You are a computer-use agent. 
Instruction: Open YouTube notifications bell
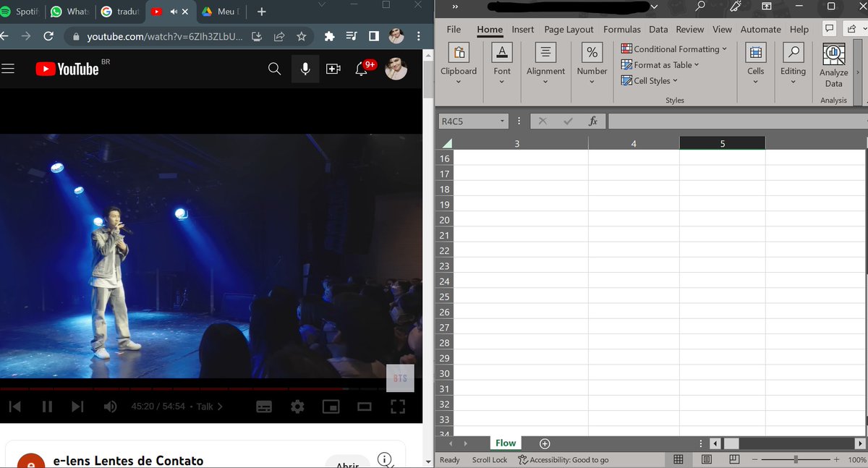pyautogui.click(x=362, y=69)
